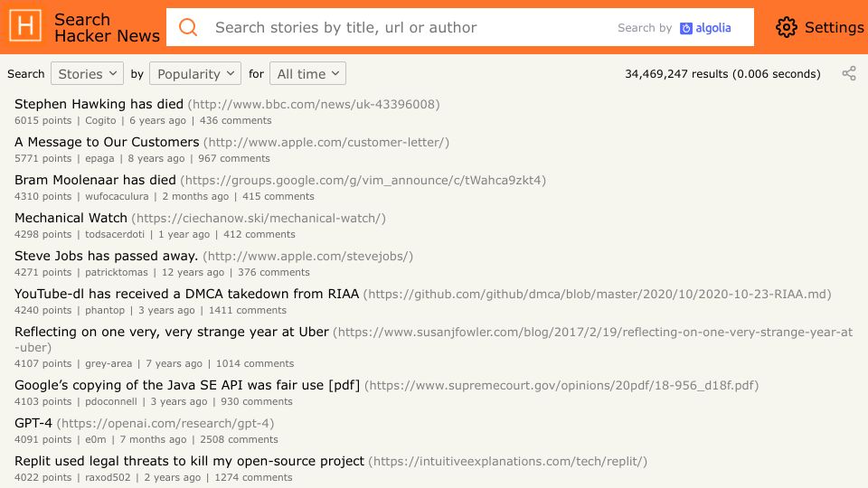The width and height of the screenshot is (868, 488).
Task: Click author patricktomas
Action: tap(117, 272)
